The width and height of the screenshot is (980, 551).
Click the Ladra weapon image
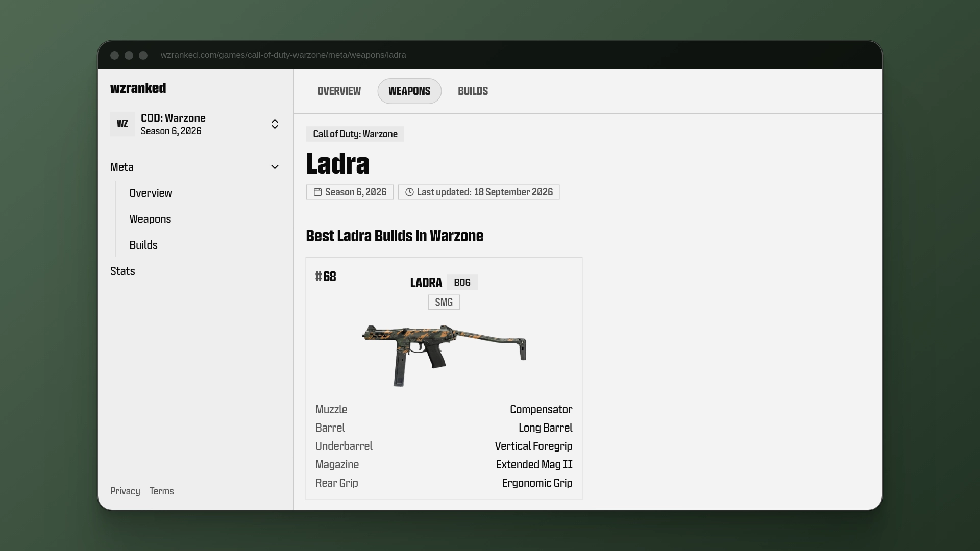coord(444,355)
